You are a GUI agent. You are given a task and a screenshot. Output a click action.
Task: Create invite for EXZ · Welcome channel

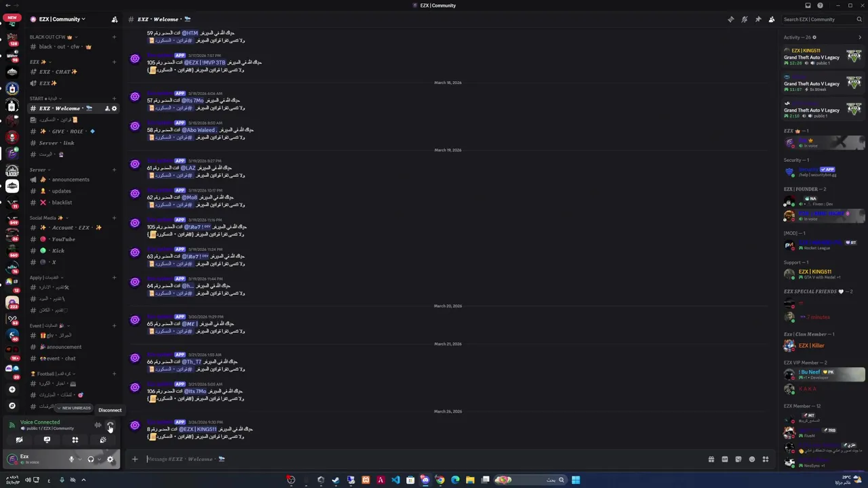point(106,108)
